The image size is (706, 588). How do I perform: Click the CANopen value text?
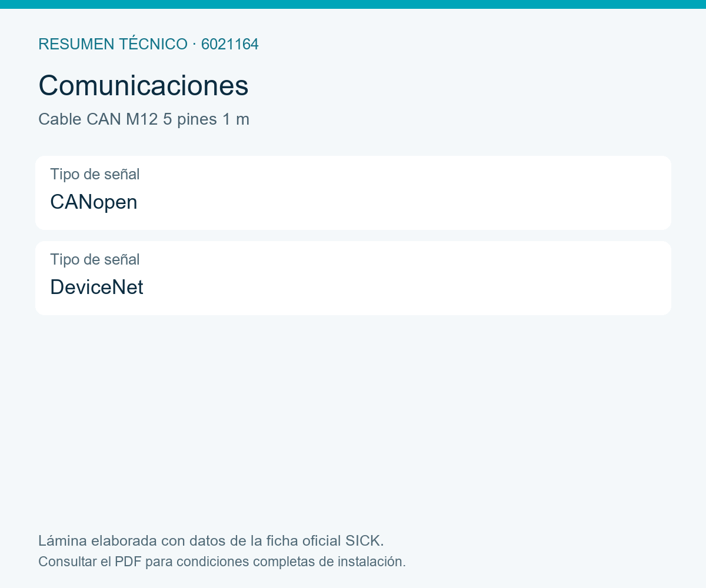tap(94, 202)
